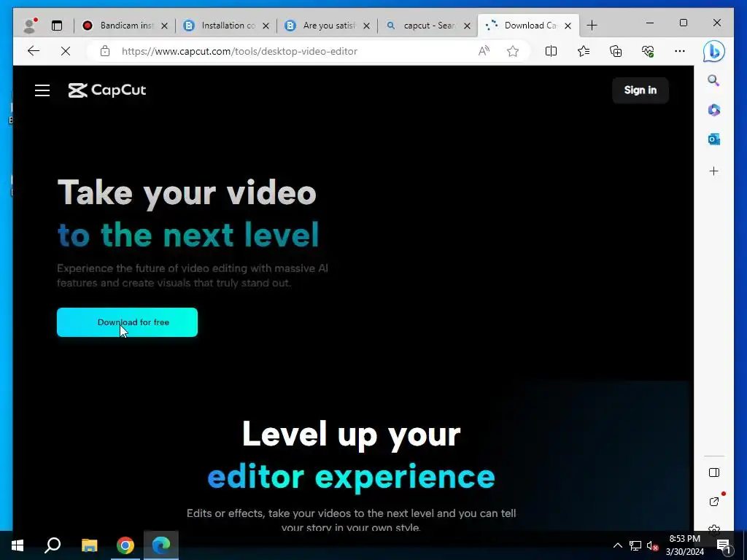Click the CapCut logo
This screenshot has width=747, height=560.
(107, 90)
